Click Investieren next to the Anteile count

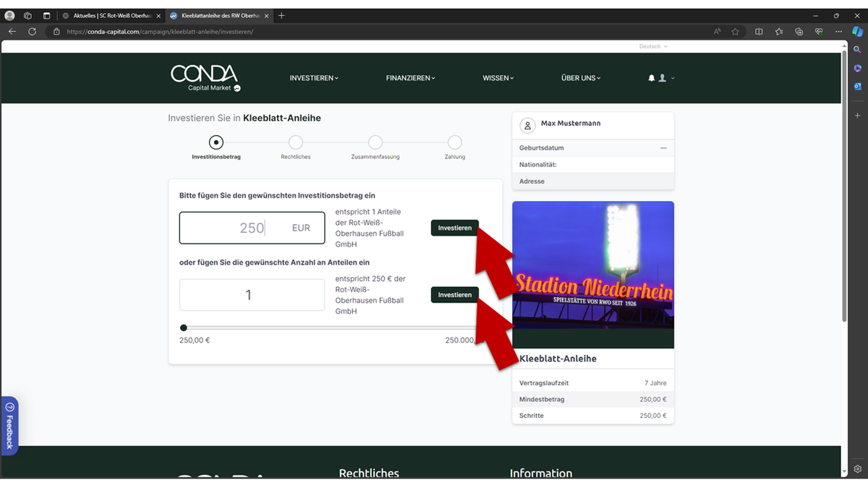(x=454, y=295)
